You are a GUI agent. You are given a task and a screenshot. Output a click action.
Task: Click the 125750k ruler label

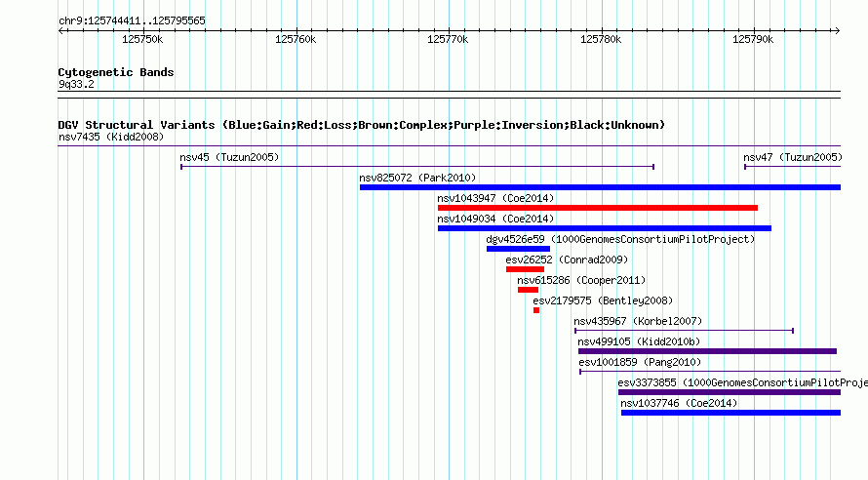click(142, 39)
